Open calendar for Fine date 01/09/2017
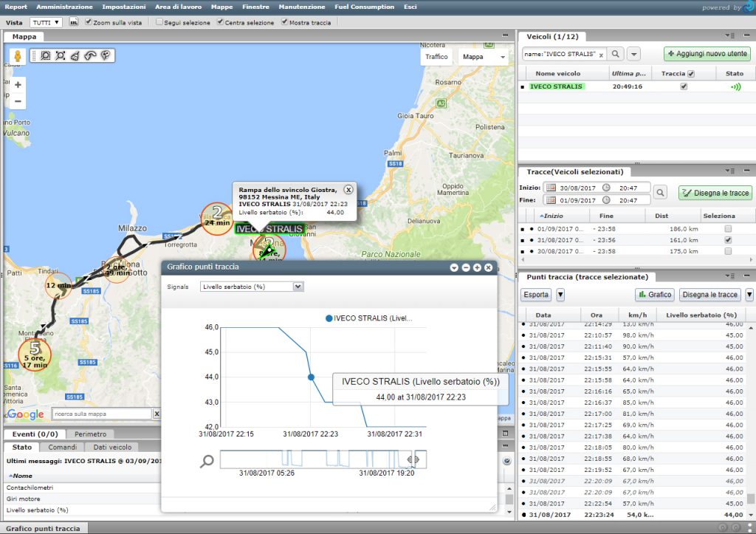 (x=551, y=200)
